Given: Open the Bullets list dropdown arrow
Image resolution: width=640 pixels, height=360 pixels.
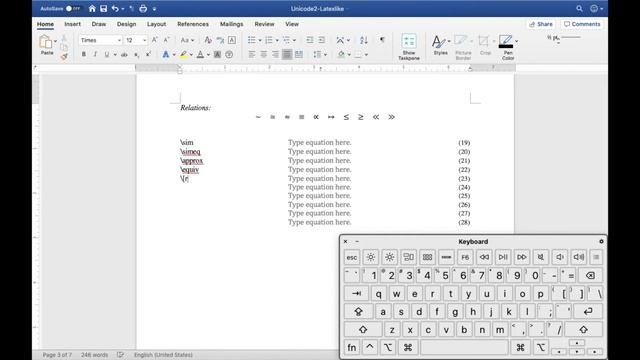Looking at the screenshot, I should coord(260,40).
